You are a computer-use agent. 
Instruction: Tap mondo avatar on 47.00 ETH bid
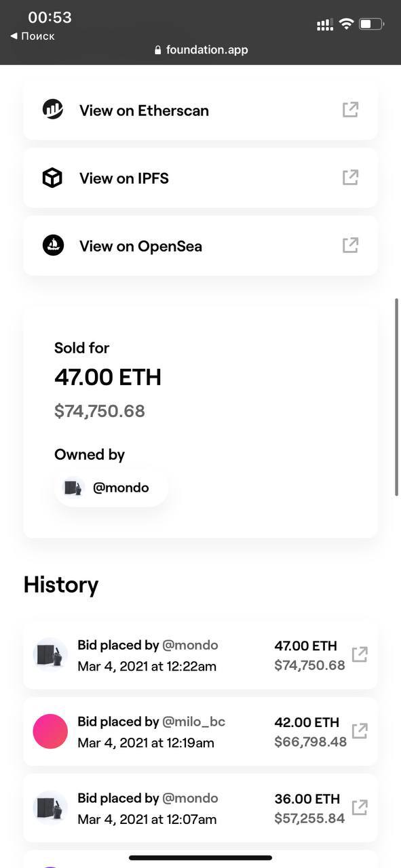(50, 655)
